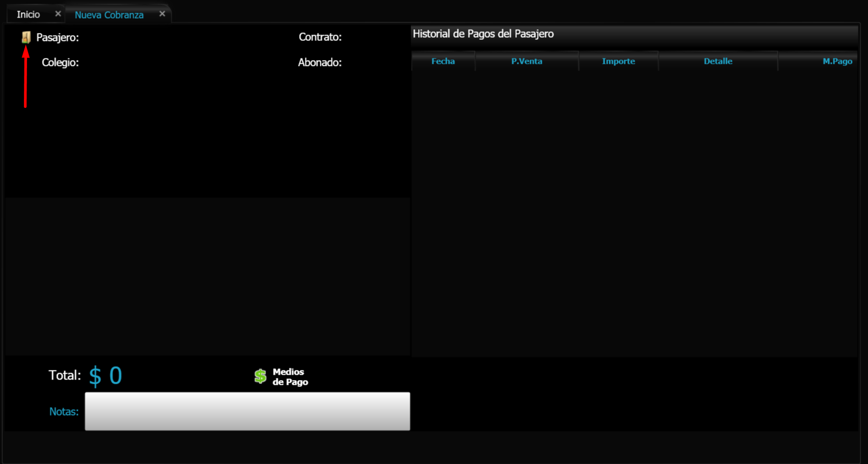Screen dimensions: 868x464
Task: Click into the Notas text field
Action: tap(248, 411)
